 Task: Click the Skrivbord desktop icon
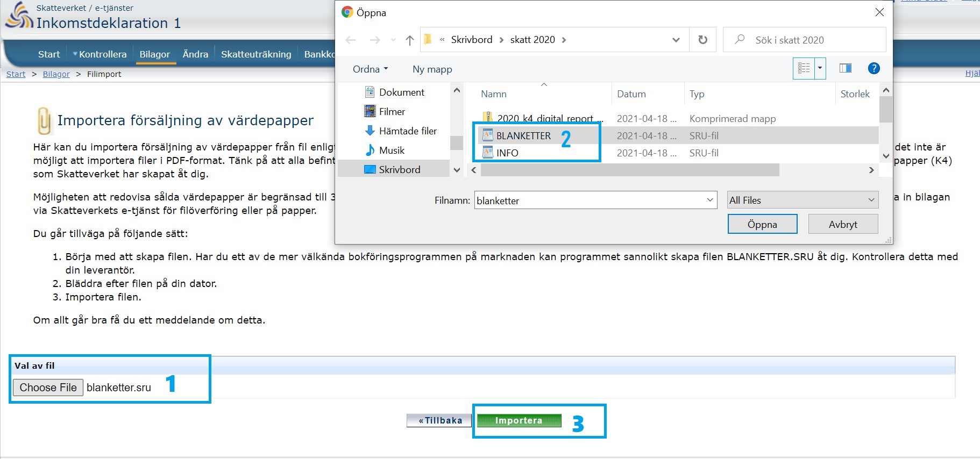tap(370, 169)
